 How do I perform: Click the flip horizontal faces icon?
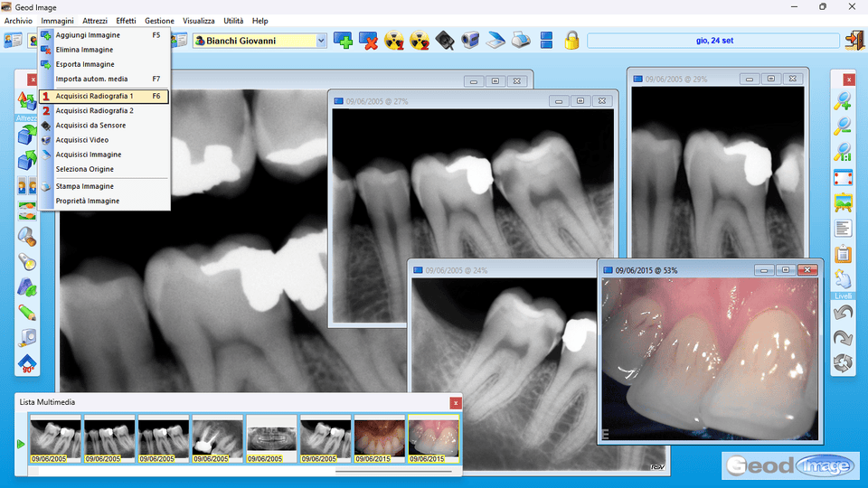coord(26,185)
